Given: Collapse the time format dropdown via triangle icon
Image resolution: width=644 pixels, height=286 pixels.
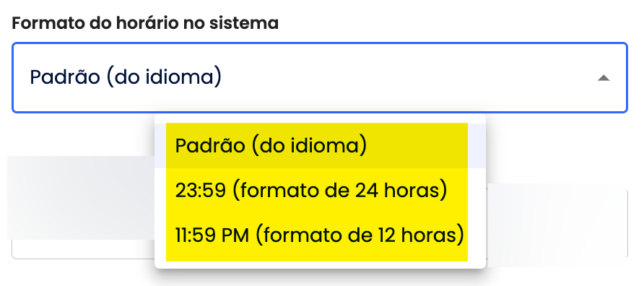Looking at the screenshot, I should 603,78.
